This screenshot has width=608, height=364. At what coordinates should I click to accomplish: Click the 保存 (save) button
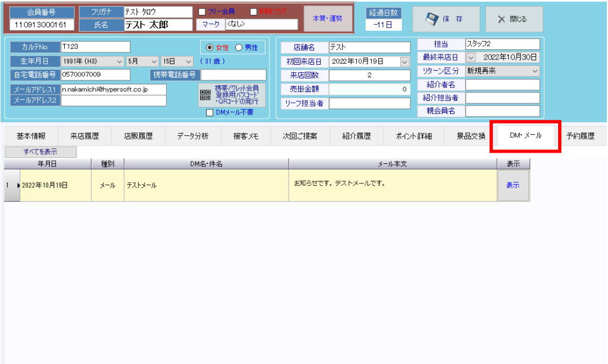tap(446, 19)
